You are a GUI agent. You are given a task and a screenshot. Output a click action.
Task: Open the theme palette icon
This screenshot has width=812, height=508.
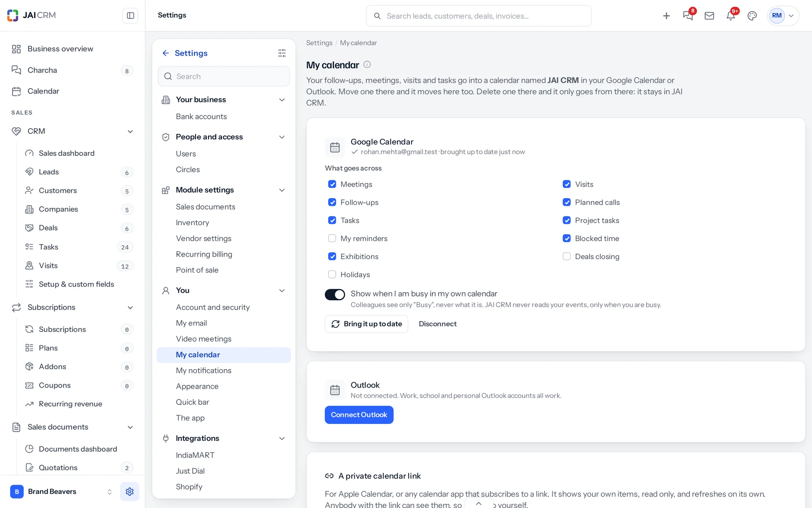point(752,16)
